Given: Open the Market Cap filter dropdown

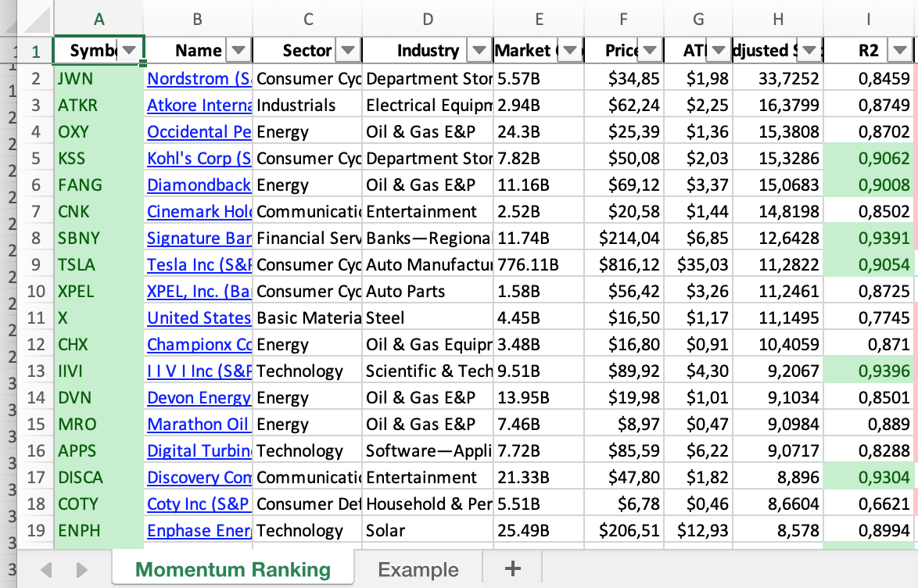Looking at the screenshot, I should [x=571, y=51].
